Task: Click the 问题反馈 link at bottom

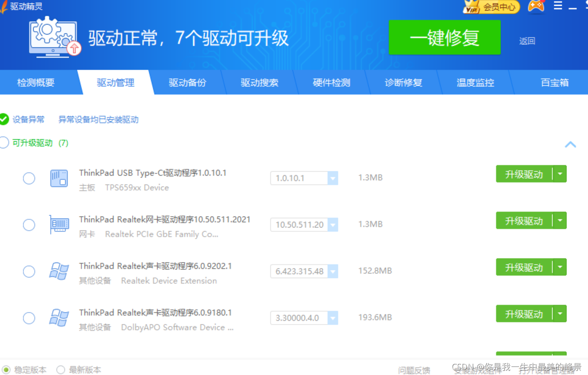Action: [414, 370]
